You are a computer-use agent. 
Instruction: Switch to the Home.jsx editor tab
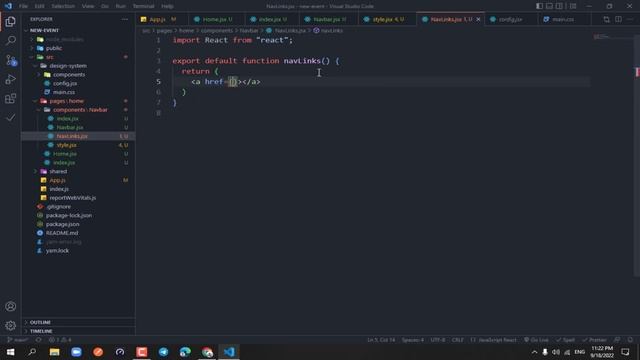[x=216, y=19]
